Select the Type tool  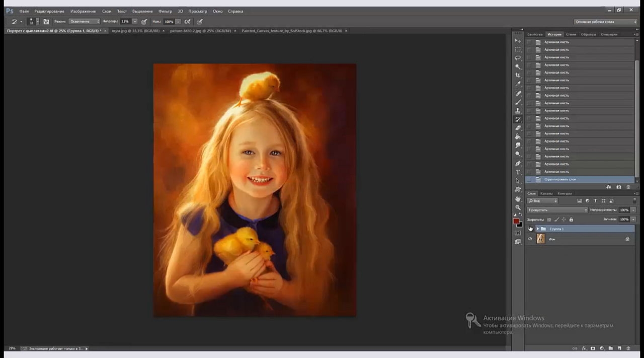(x=518, y=172)
